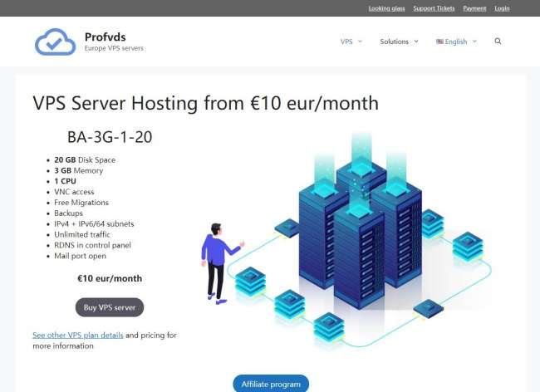Click the Unlimited traffic list item
540x392 pixels.
pos(82,235)
